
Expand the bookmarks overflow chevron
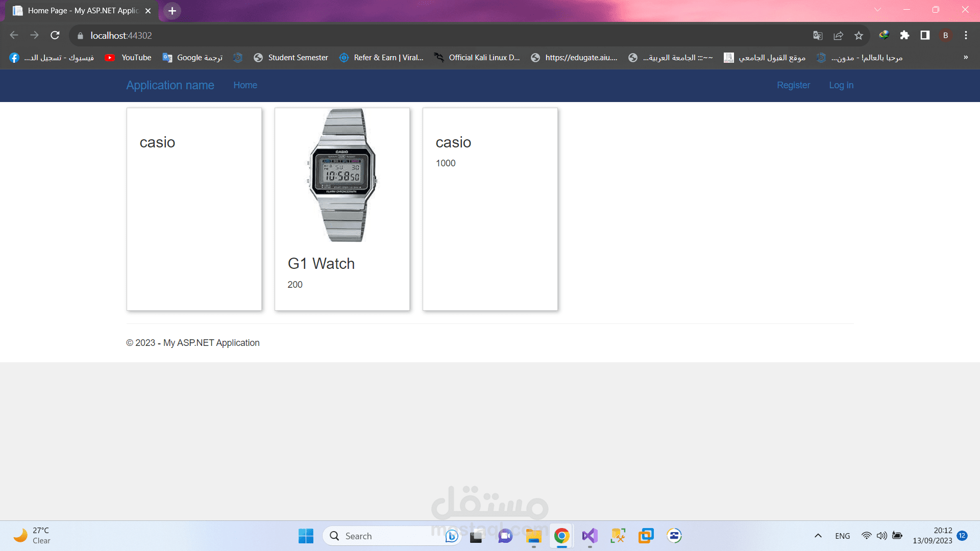(967, 57)
